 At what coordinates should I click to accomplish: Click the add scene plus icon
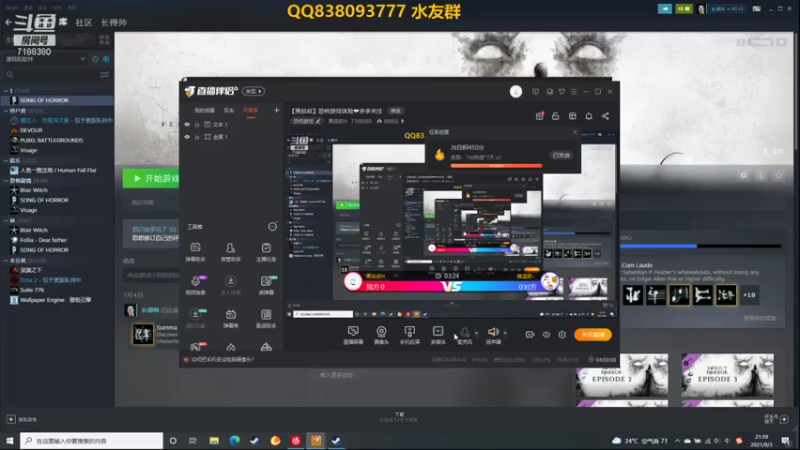tap(277, 110)
